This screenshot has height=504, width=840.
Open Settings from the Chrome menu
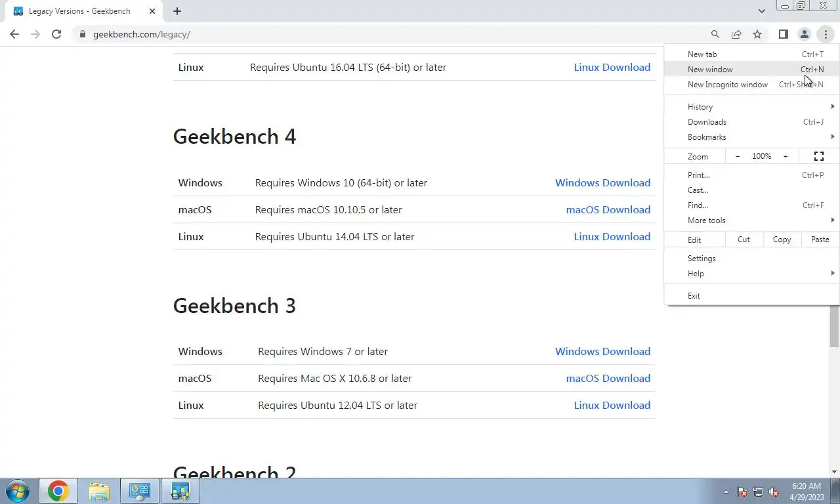point(752,259)
